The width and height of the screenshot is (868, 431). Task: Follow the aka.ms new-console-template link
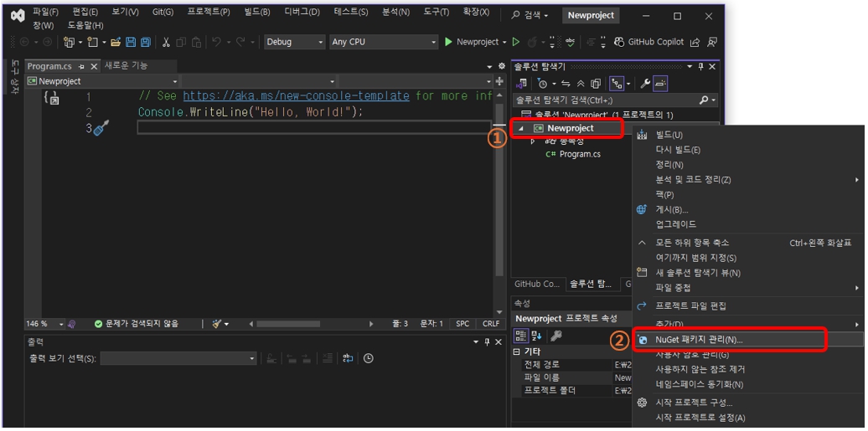pos(296,96)
